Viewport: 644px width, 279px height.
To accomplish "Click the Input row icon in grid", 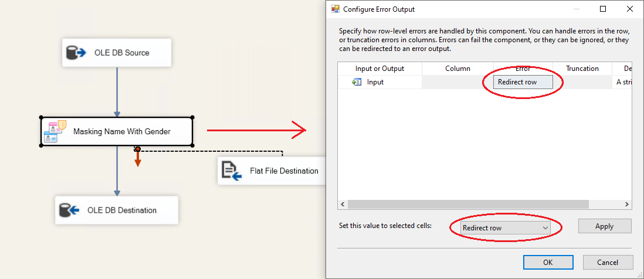I will (x=357, y=82).
